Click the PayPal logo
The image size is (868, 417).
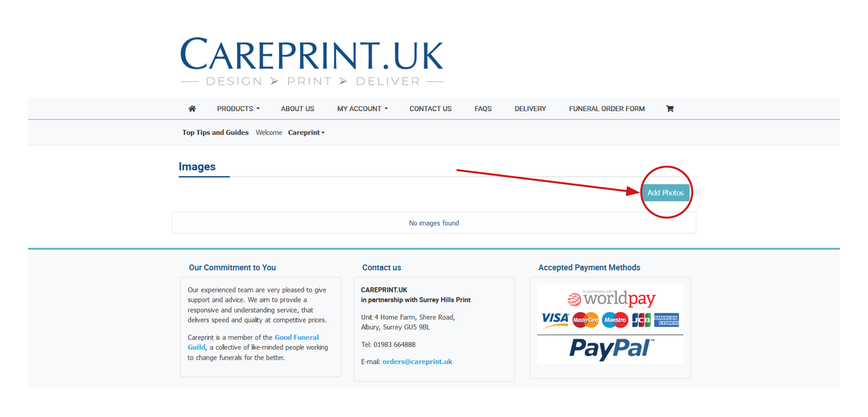click(611, 348)
